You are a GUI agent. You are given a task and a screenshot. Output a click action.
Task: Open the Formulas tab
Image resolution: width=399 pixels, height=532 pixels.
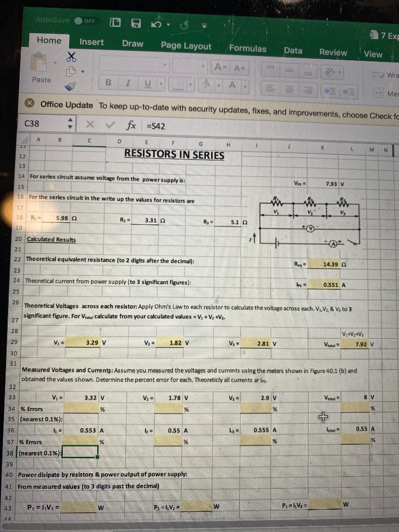(248, 48)
